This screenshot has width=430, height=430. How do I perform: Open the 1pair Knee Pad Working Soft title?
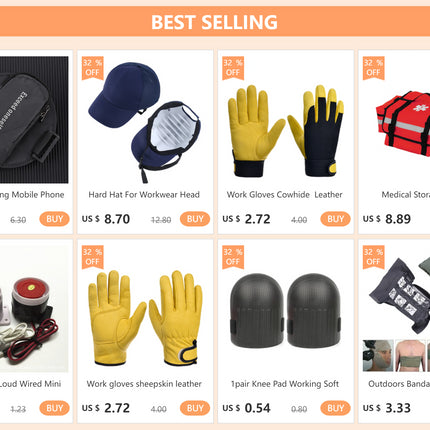285,384
